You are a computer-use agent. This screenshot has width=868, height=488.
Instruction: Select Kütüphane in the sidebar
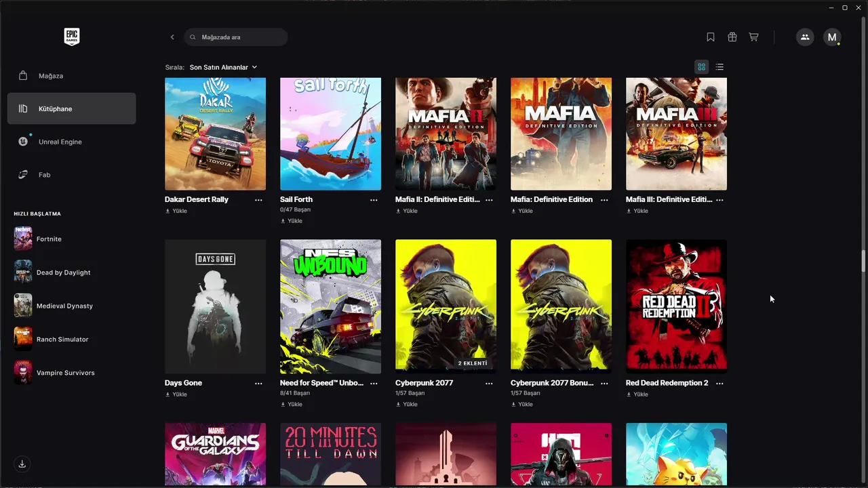(x=71, y=108)
